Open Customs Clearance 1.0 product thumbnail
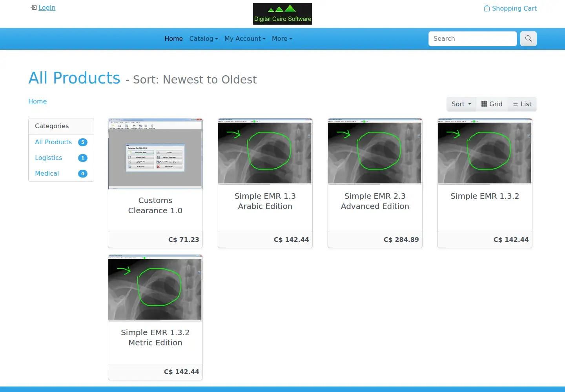565x392 pixels. pos(155,154)
